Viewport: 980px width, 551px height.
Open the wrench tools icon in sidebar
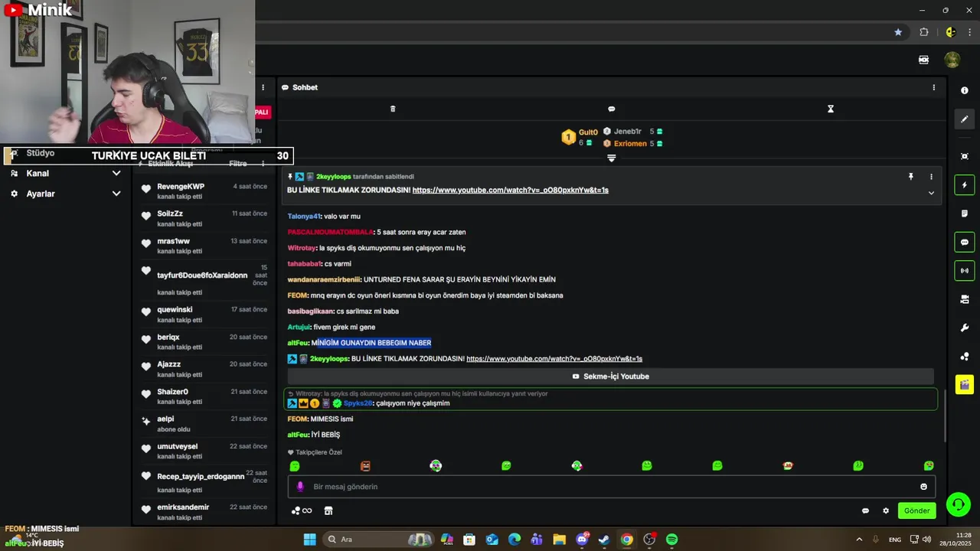point(964,328)
